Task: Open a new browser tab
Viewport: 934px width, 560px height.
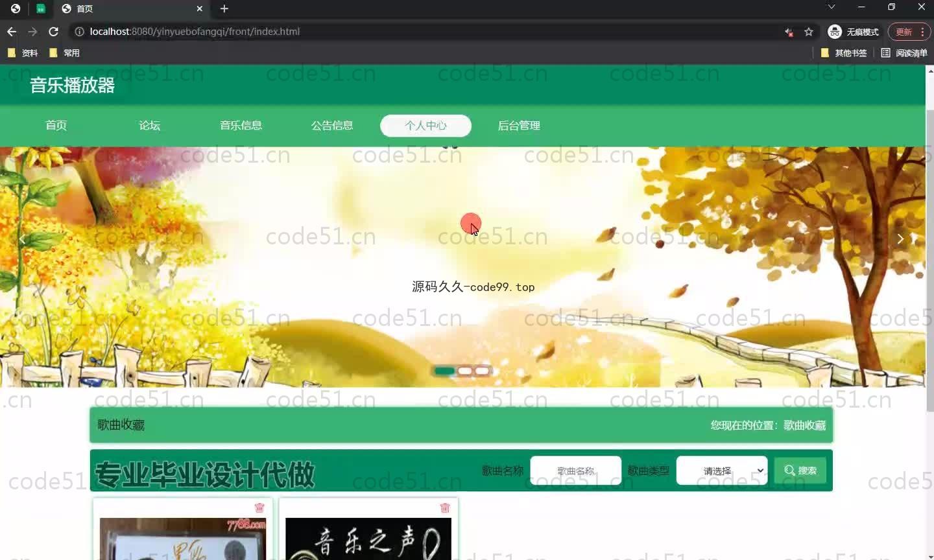Action: (x=224, y=8)
